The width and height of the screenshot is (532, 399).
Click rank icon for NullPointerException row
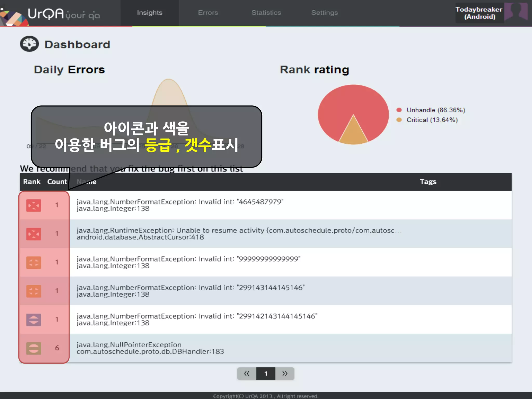click(x=34, y=348)
